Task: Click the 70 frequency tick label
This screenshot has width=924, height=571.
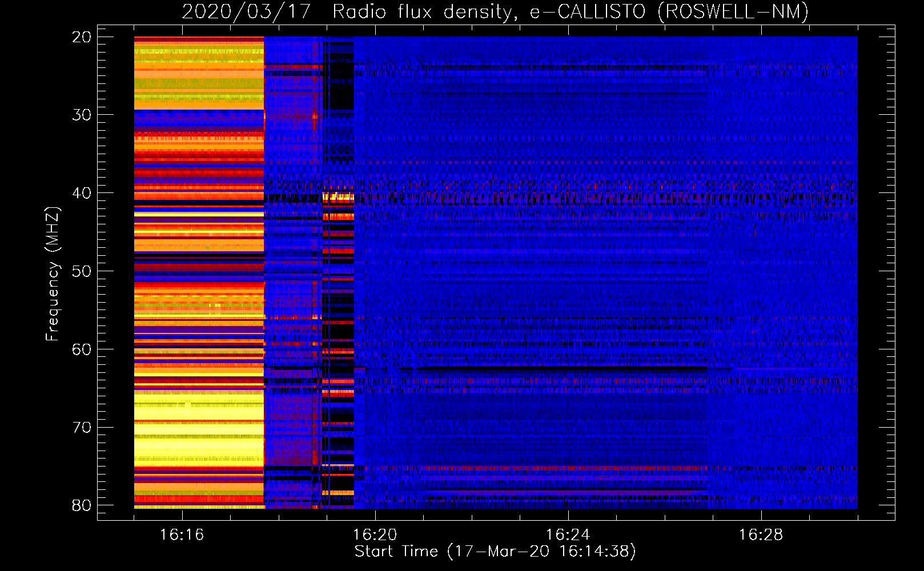Action: click(x=82, y=428)
